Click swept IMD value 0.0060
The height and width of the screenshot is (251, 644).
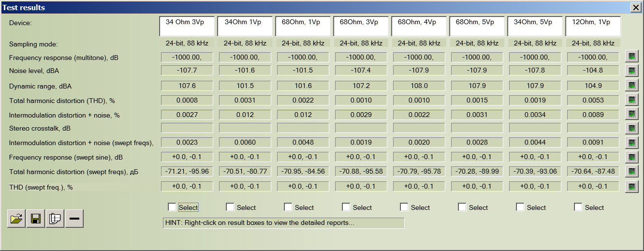(245, 143)
